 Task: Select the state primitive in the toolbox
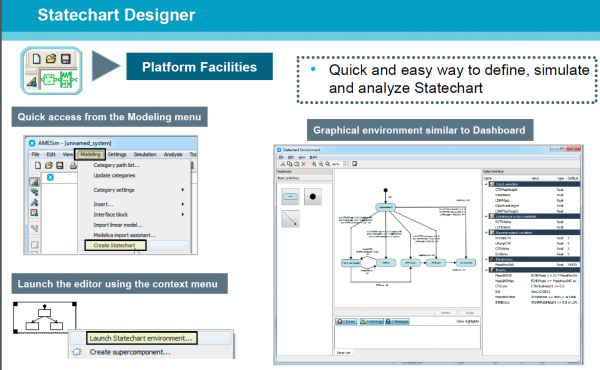[290, 196]
